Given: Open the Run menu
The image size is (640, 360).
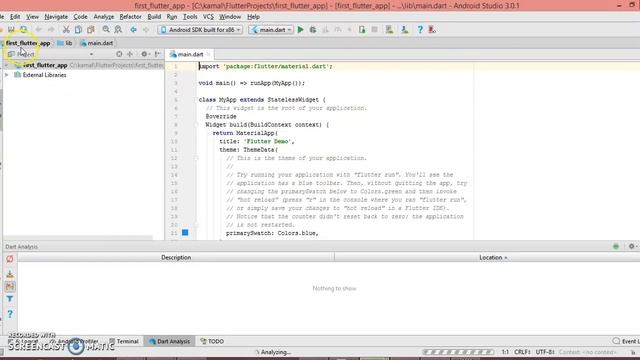Looking at the screenshot, I should 172,17.
